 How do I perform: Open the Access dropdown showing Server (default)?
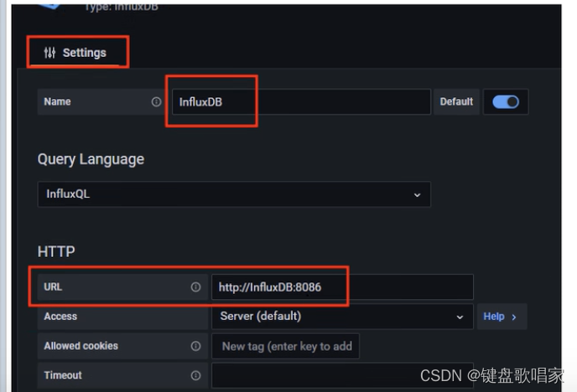tap(342, 317)
